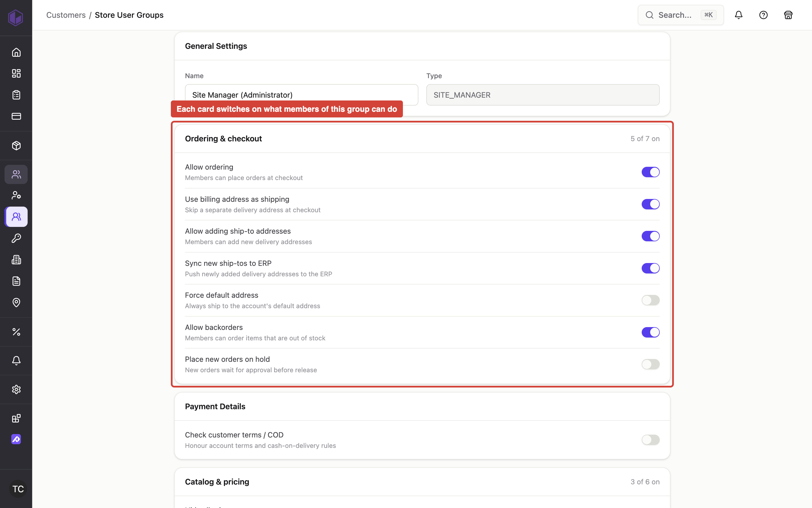Open the percent discounts icon in sidebar

(x=16, y=332)
